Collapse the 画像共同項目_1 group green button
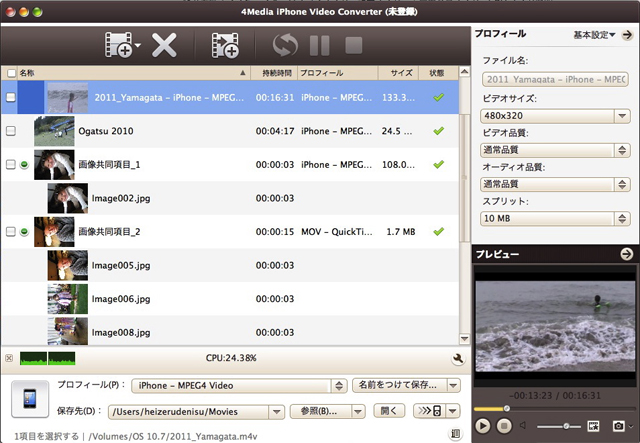 (x=24, y=164)
